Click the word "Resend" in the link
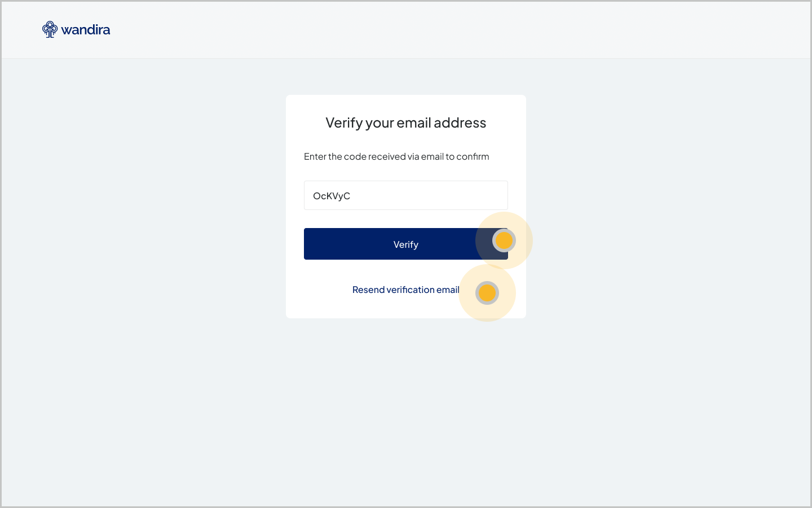Screen dimensions: 812x508 pos(368,290)
